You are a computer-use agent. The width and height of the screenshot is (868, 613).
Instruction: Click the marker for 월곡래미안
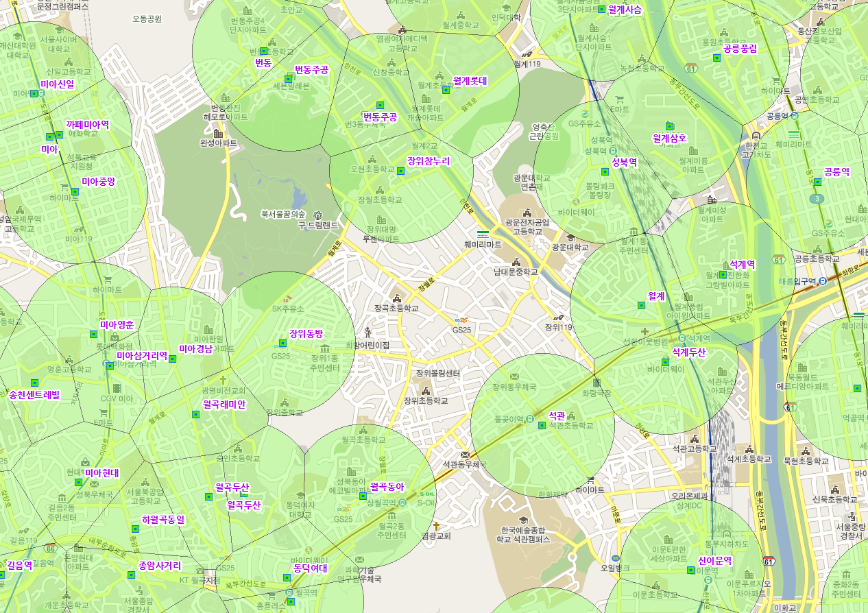point(195,414)
